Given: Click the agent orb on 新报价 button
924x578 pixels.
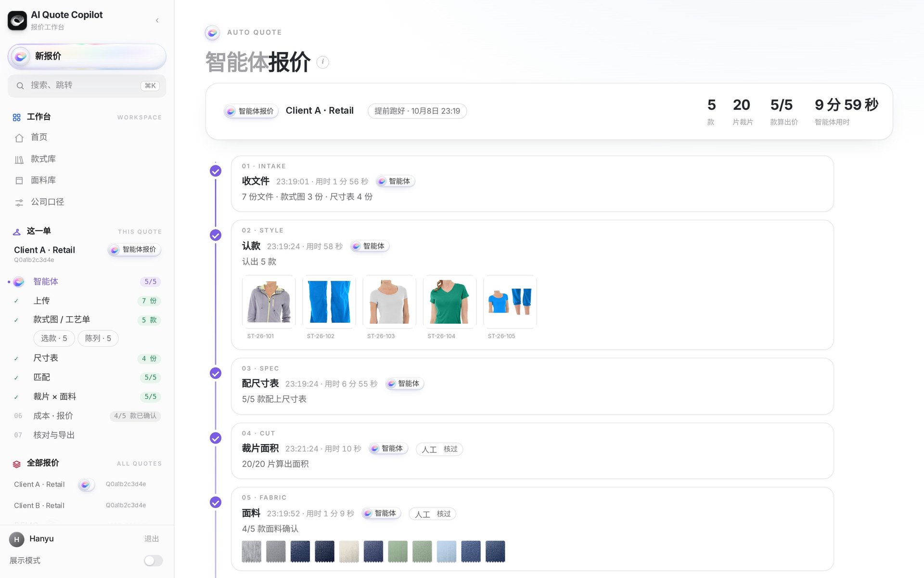Looking at the screenshot, I should [x=21, y=56].
